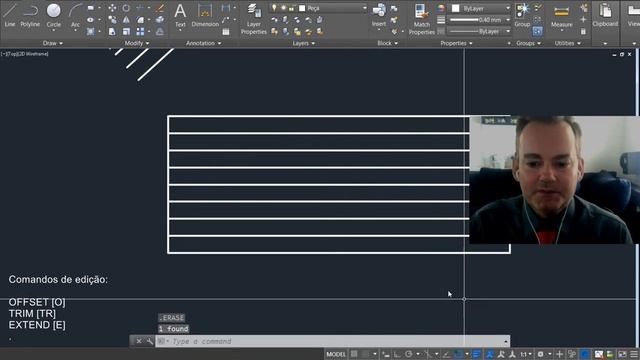Image resolution: width=640 pixels, height=360 pixels.
Task: Click the Mirror tool icon
Action: click(126, 20)
